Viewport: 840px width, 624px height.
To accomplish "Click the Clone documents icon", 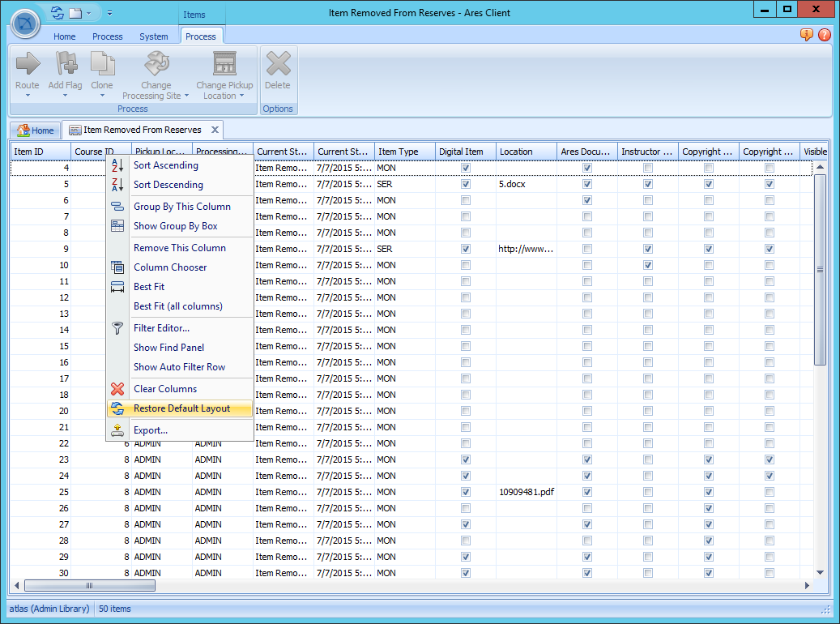I will tap(102, 64).
